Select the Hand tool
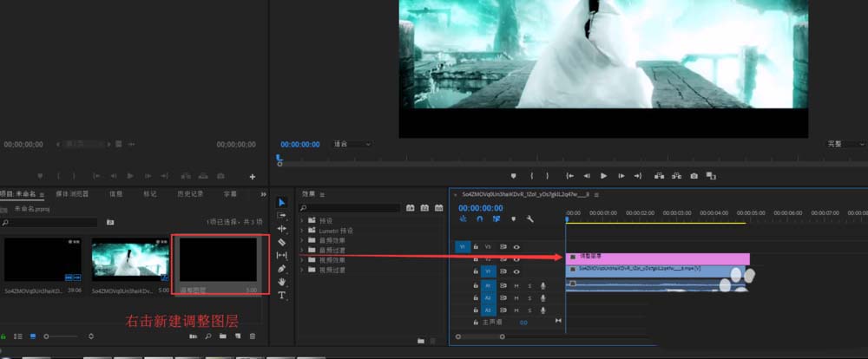The image size is (868, 359). pyautogui.click(x=282, y=282)
